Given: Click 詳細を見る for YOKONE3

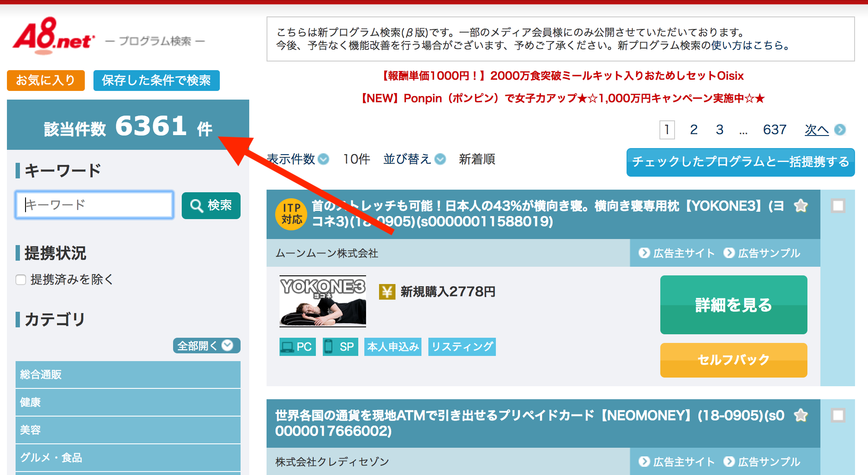Looking at the screenshot, I should pos(734,305).
